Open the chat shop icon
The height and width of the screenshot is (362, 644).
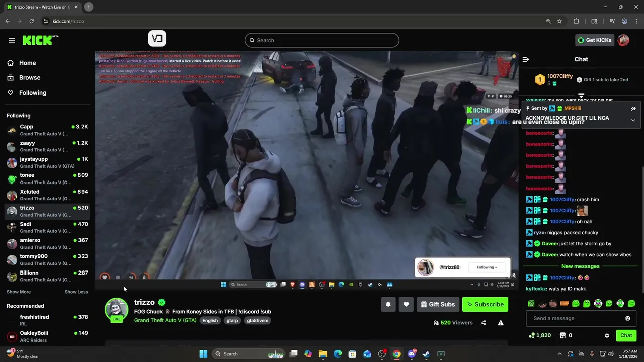(x=563, y=335)
